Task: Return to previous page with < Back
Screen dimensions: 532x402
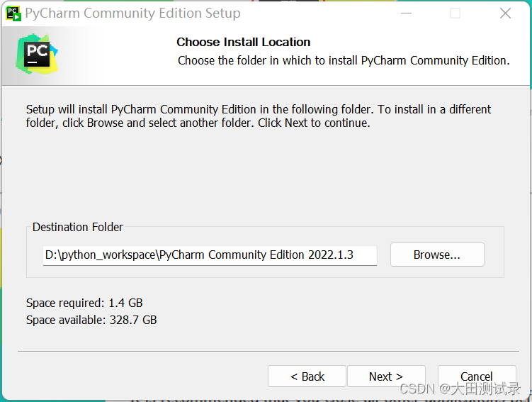Action: point(307,376)
